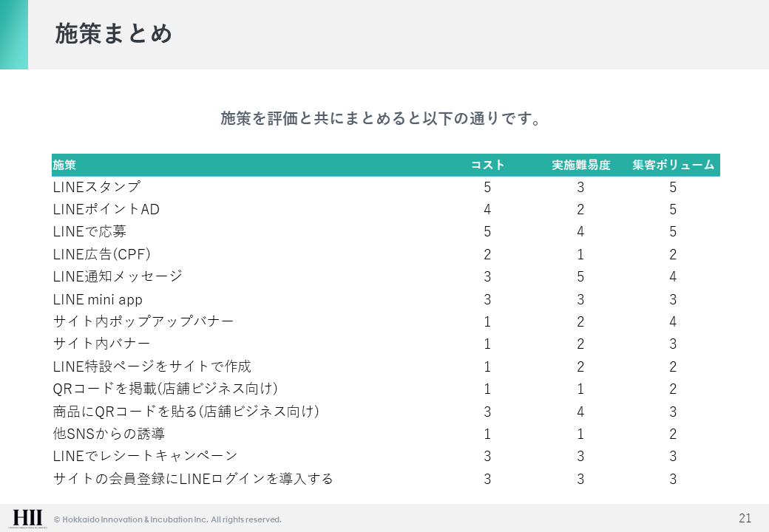Click the コスト column header
The image size is (769, 532).
[x=488, y=165]
